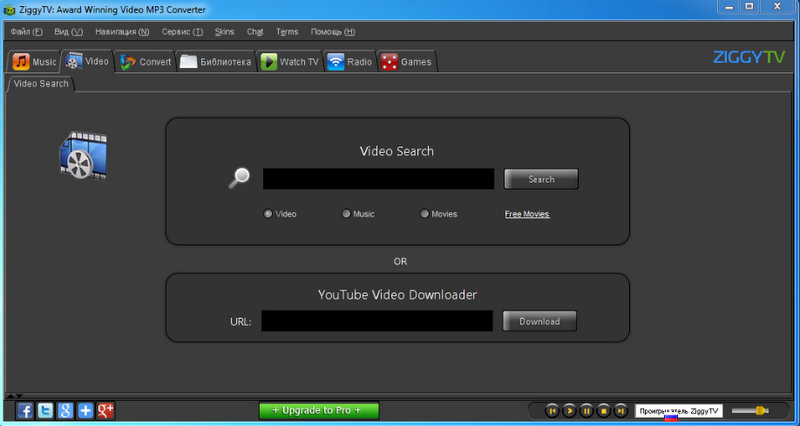The image size is (800, 426).
Task: Click the film reel video icon
Action: click(x=83, y=156)
